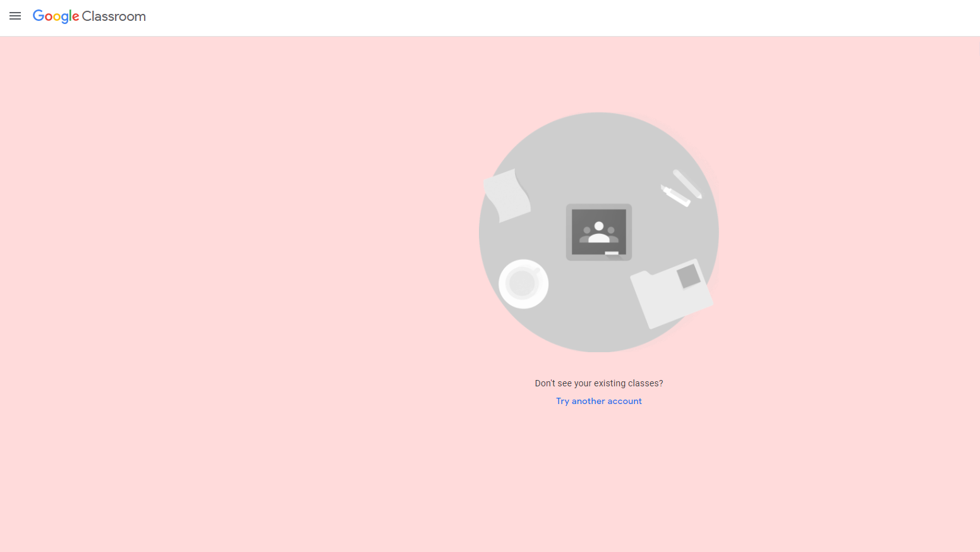Select the teacher board icon in the illustration

[598, 232]
